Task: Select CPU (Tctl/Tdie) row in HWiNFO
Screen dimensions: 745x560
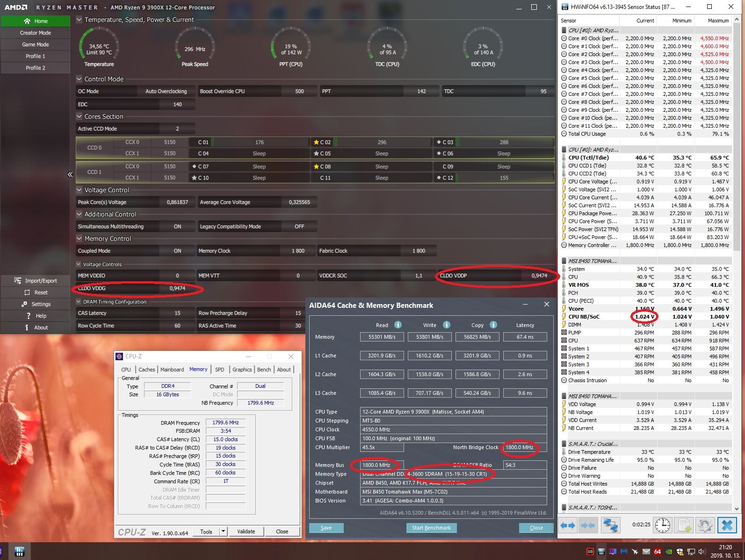Action: [645, 158]
